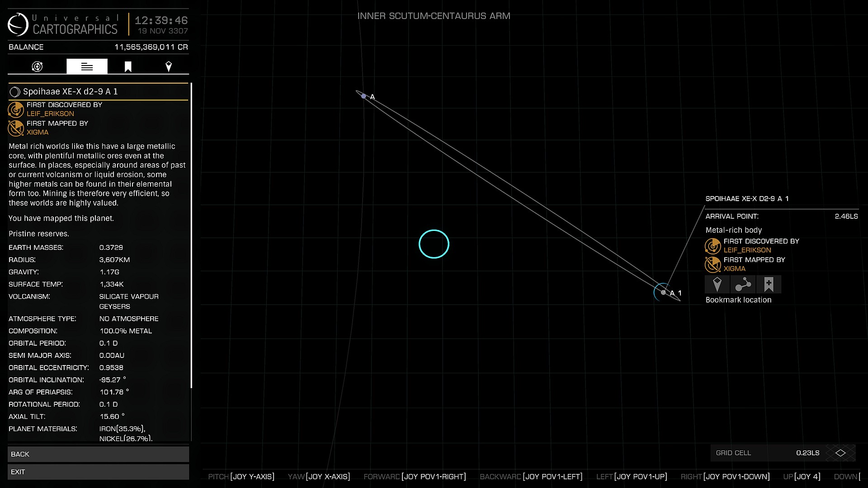868x488 pixels.
Task: Click the EXIT button
Action: (x=98, y=472)
